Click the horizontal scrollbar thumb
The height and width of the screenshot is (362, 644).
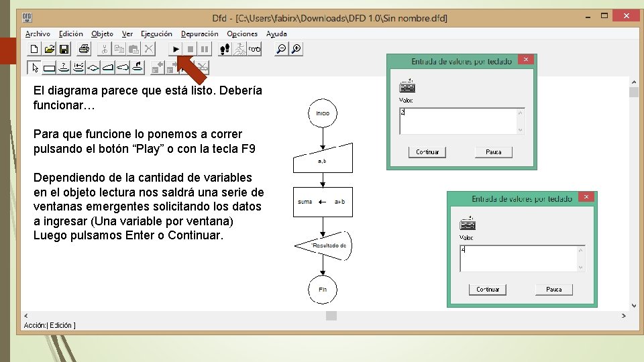click(x=331, y=316)
